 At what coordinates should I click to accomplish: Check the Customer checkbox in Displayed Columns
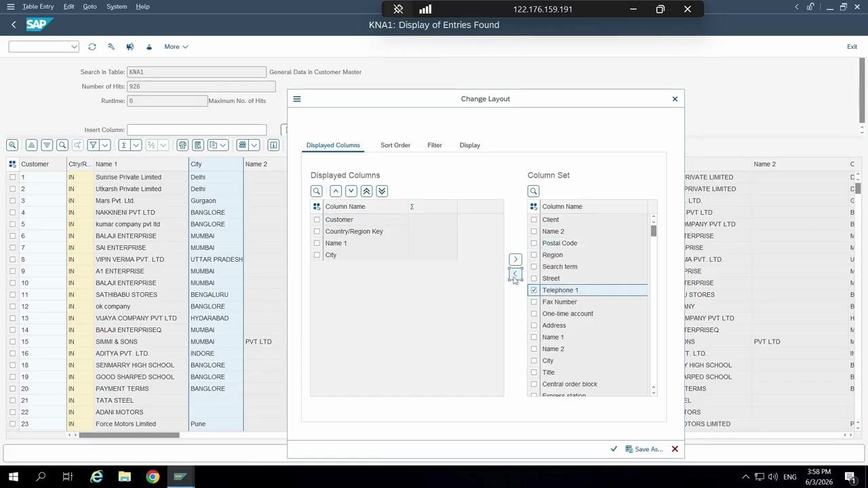click(317, 220)
